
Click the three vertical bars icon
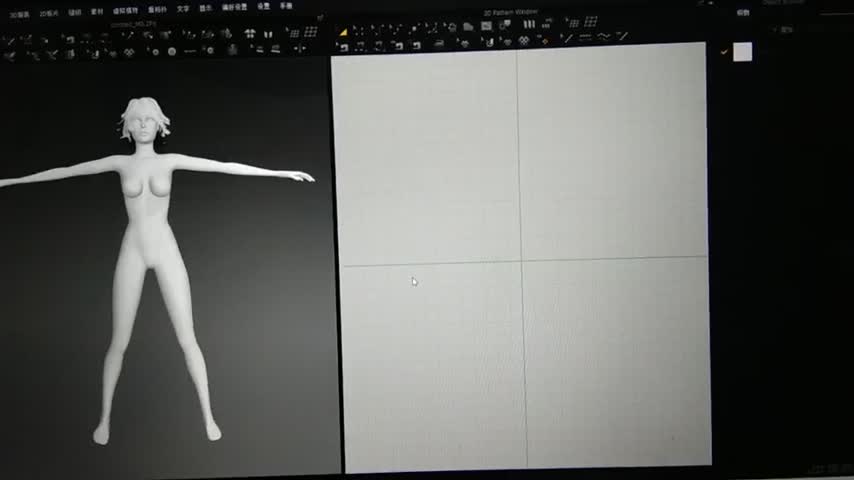[529, 24]
